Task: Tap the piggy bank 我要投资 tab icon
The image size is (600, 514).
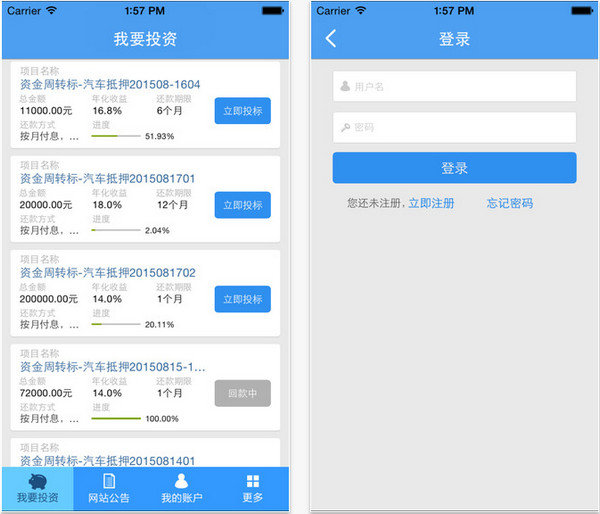Action: [38, 481]
